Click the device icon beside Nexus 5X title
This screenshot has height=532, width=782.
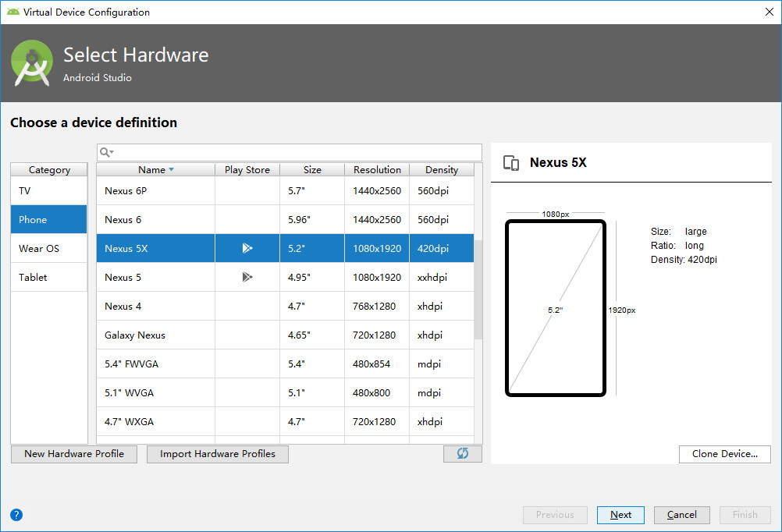[511, 163]
